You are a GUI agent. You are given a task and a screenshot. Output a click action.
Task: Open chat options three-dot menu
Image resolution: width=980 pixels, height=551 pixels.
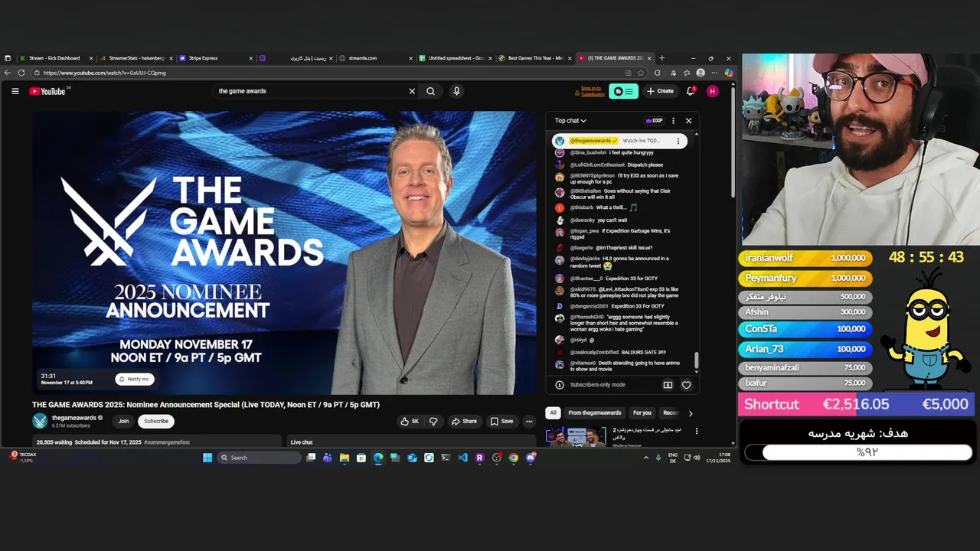tap(673, 121)
